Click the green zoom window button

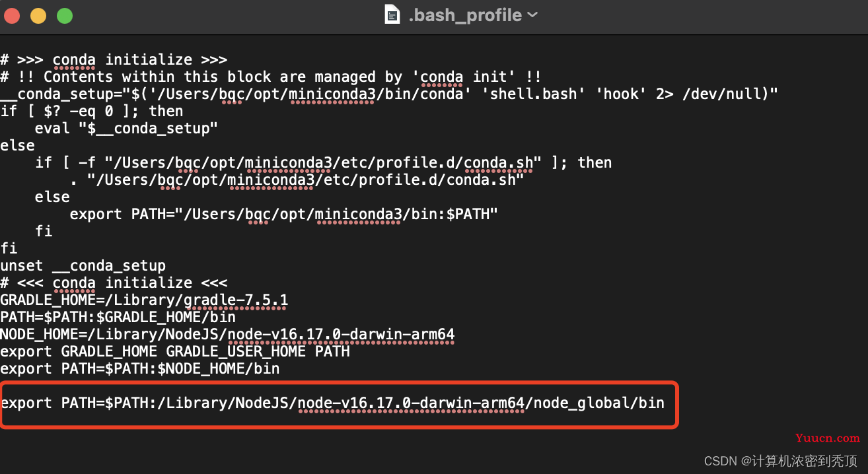[x=64, y=15]
